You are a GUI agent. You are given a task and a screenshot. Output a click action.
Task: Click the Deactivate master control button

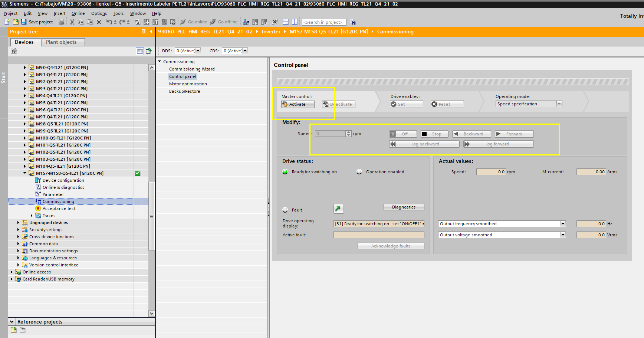(x=338, y=104)
